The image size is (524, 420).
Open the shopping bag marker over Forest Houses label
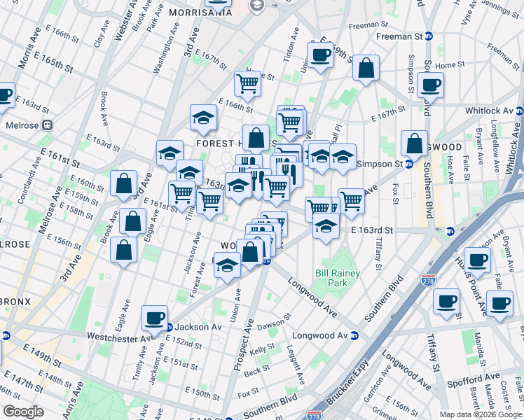pos(256,138)
